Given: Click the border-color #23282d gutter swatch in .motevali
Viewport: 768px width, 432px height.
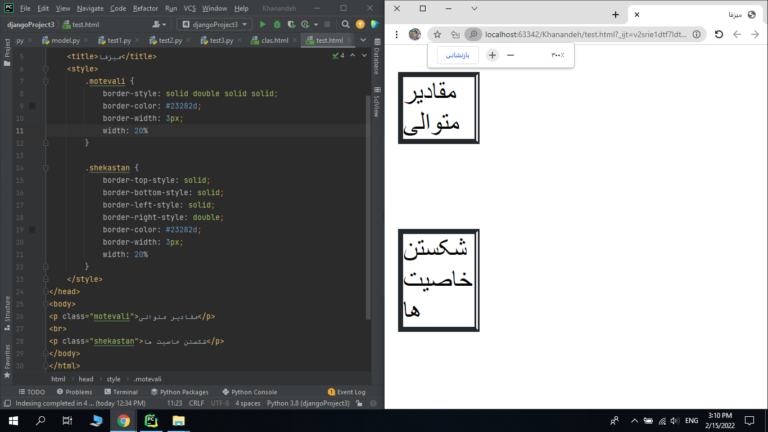Looking at the screenshot, I should pyautogui.click(x=32, y=105).
